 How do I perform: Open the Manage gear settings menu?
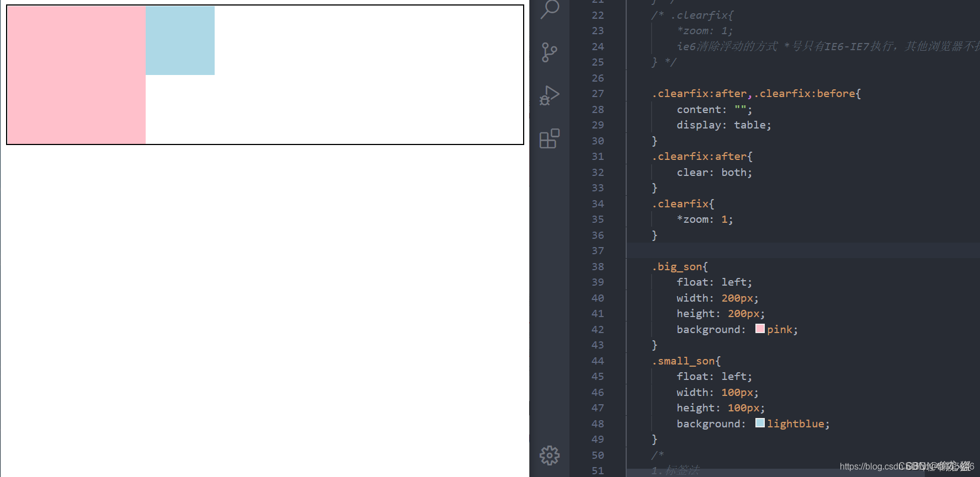point(550,455)
